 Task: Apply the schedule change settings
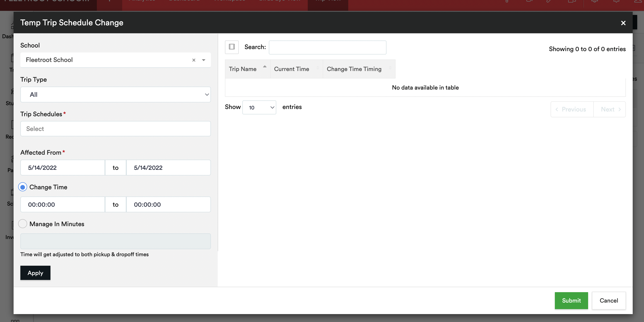coord(35,273)
